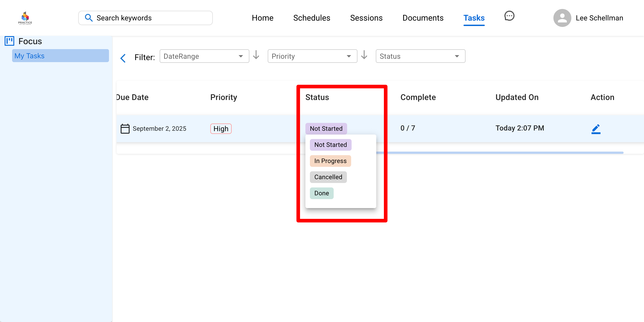Image resolution: width=644 pixels, height=322 pixels.
Task: Choose Done from status menu
Action: [x=322, y=193]
